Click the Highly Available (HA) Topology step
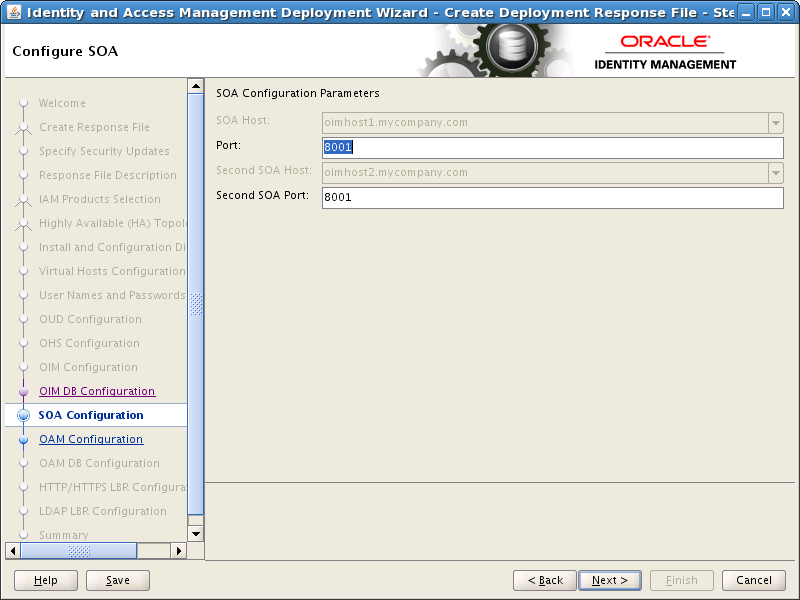 pyautogui.click(x=113, y=223)
